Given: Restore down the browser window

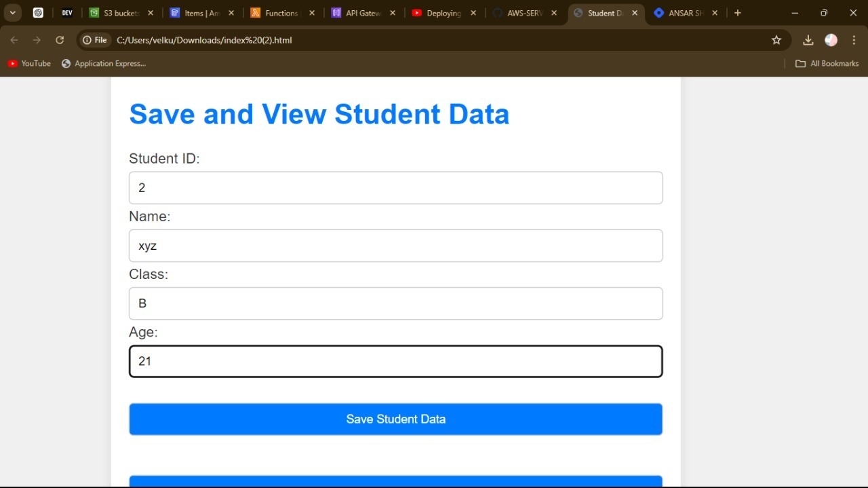Looking at the screenshot, I should tap(824, 13).
